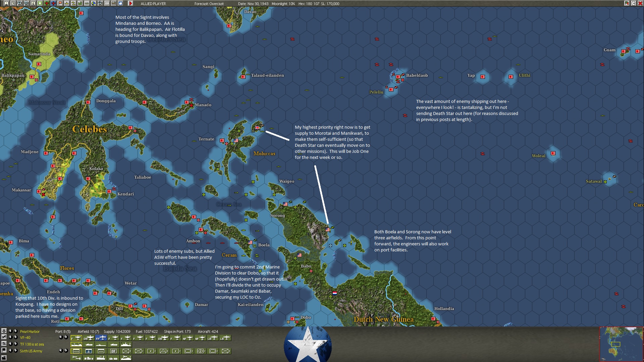Open the Sixth US Army link
The height and width of the screenshot is (362, 644).
pos(31,351)
